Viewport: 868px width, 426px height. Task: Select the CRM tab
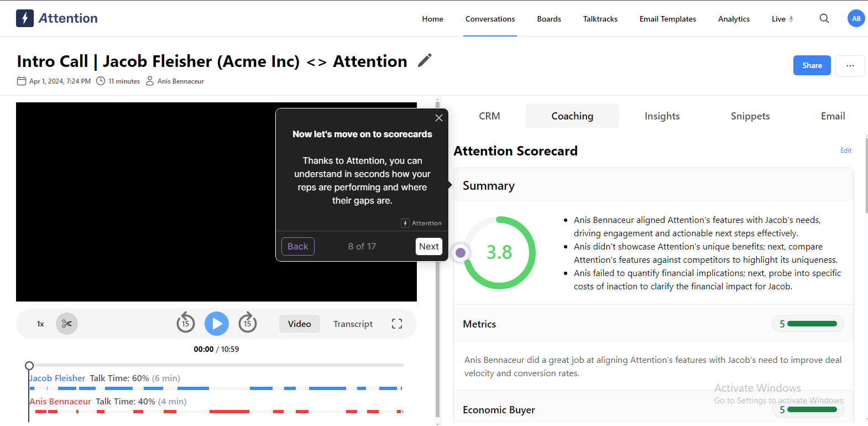coord(490,116)
